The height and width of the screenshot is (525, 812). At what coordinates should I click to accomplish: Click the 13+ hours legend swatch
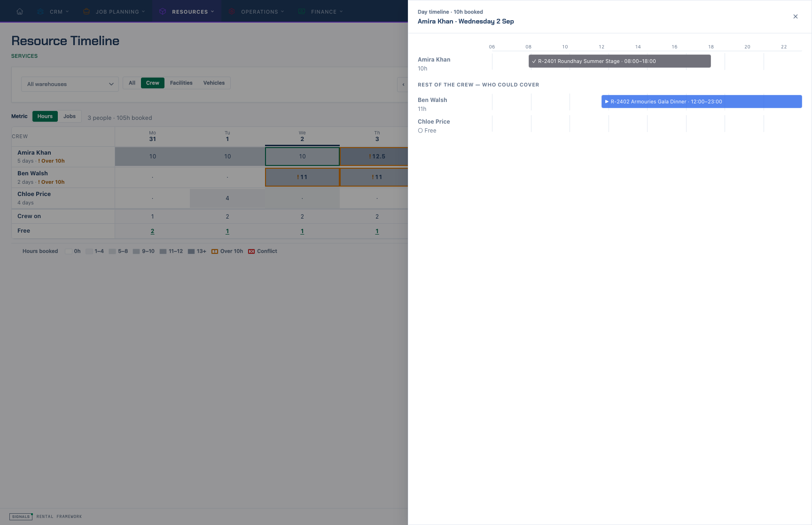tap(191, 251)
